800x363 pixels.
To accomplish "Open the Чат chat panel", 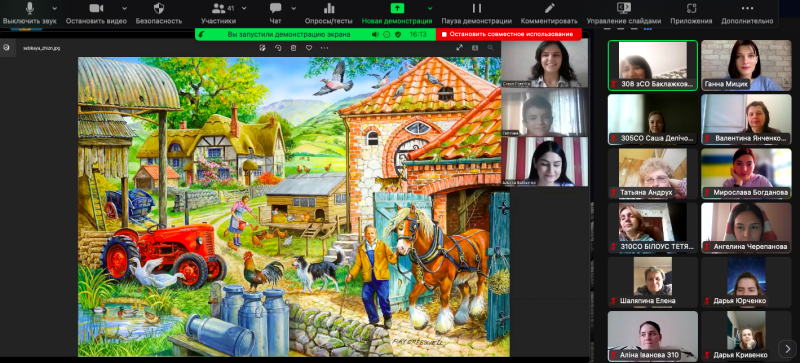I will coord(276,14).
